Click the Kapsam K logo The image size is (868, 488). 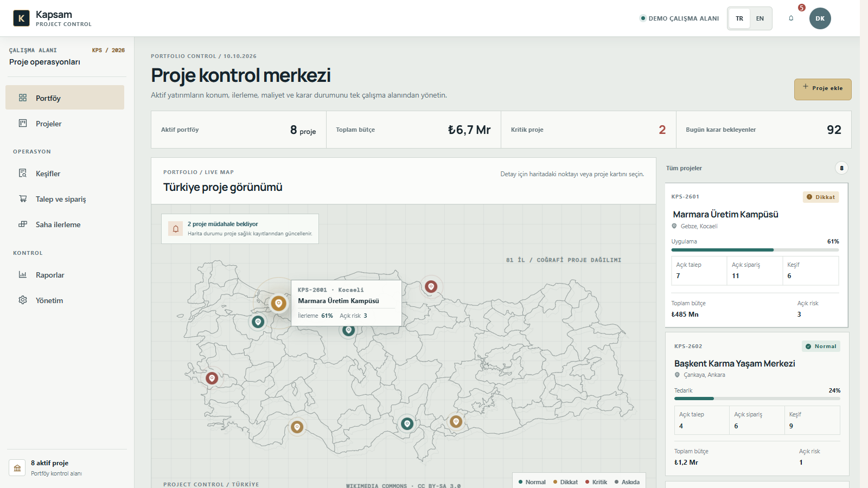coord(21,18)
